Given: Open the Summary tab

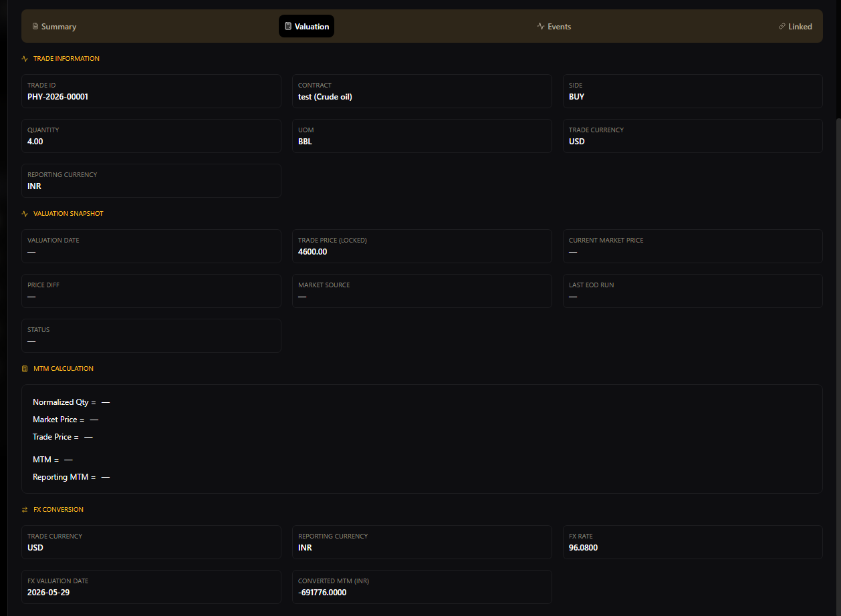Looking at the screenshot, I should click(x=54, y=27).
